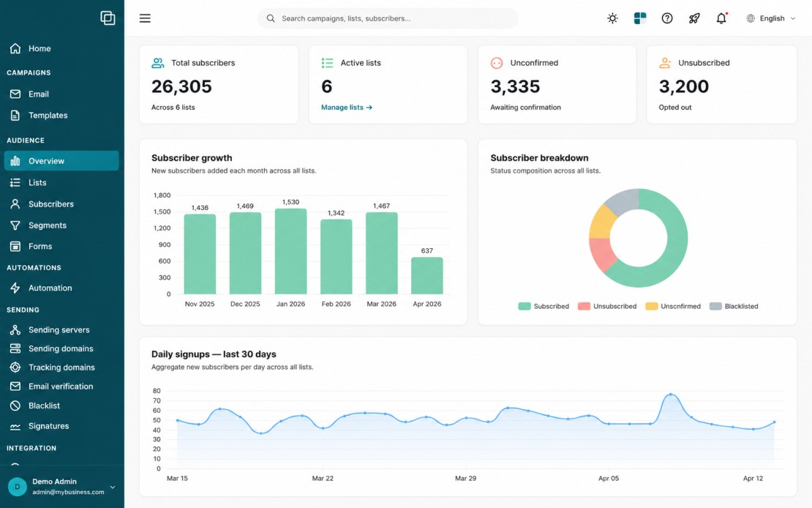
Task: Click the Tracking domains target icon
Action: tap(15, 367)
